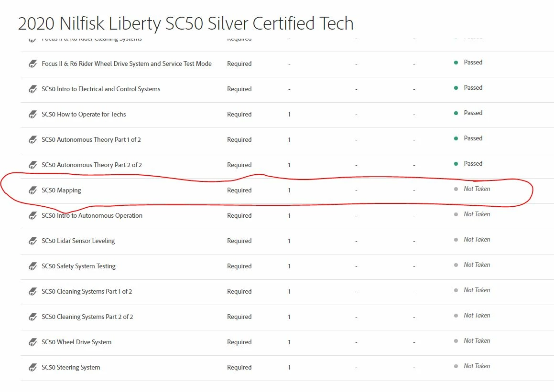Viewport: 554px width, 392px height.
Task: Open SC50 Wheel Drive System course
Action: [76, 342]
